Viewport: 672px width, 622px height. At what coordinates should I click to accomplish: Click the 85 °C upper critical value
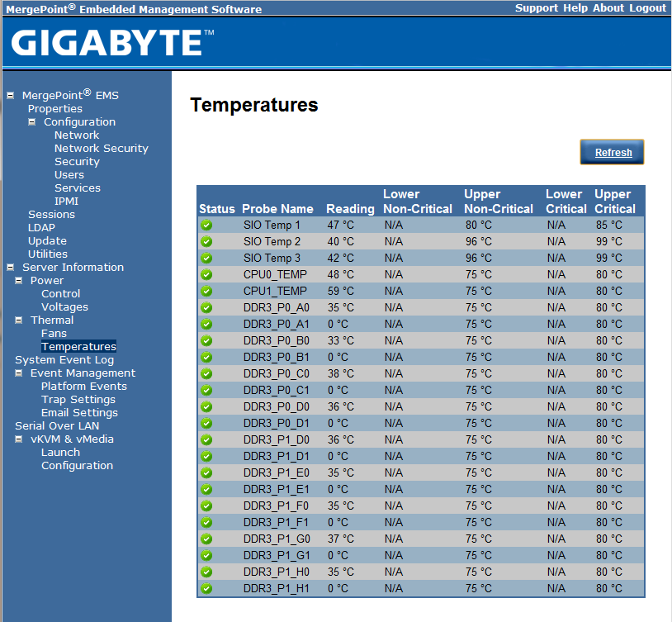click(x=609, y=226)
